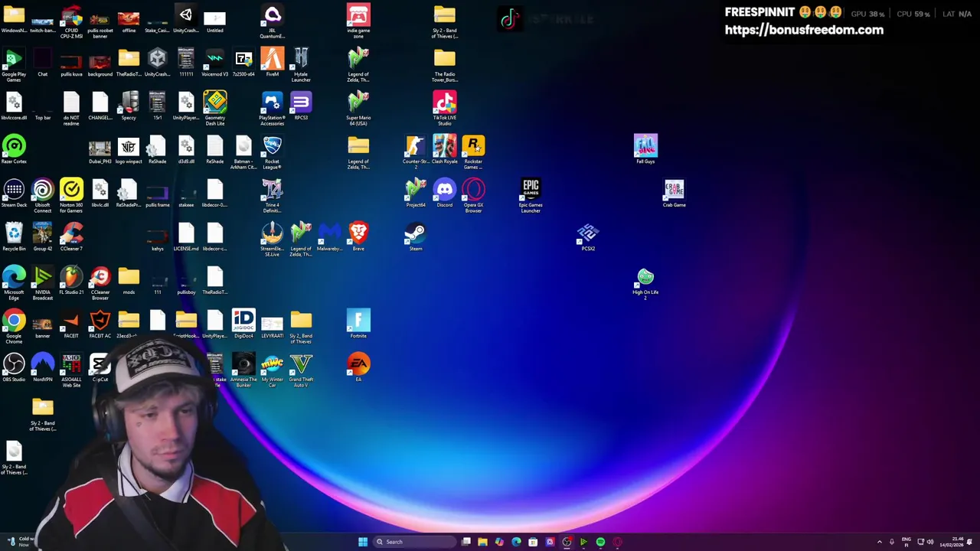Select the ASIO4ALL Web Site icon
This screenshot has height=551, width=980.
71,370
